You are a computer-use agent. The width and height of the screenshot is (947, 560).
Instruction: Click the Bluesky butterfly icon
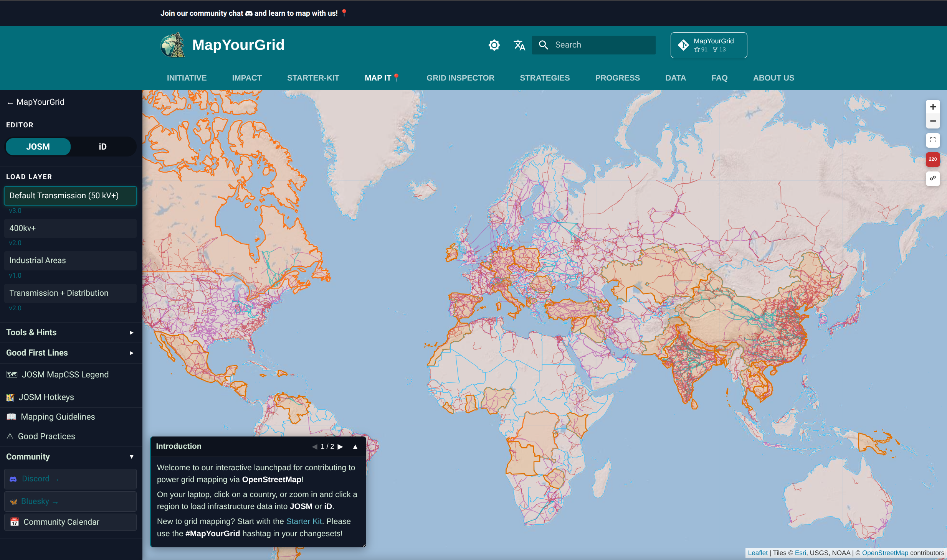[x=13, y=502]
